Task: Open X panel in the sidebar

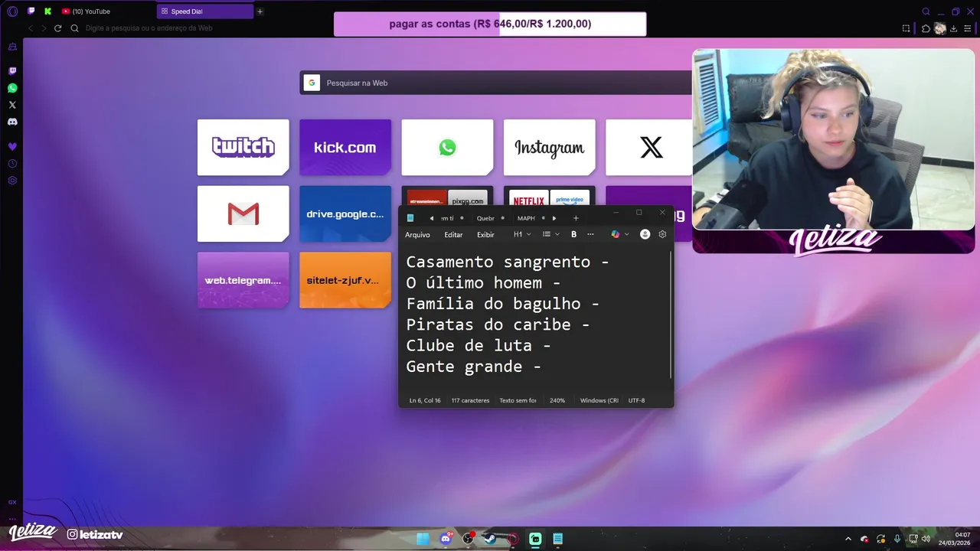Action: click(x=12, y=105)
